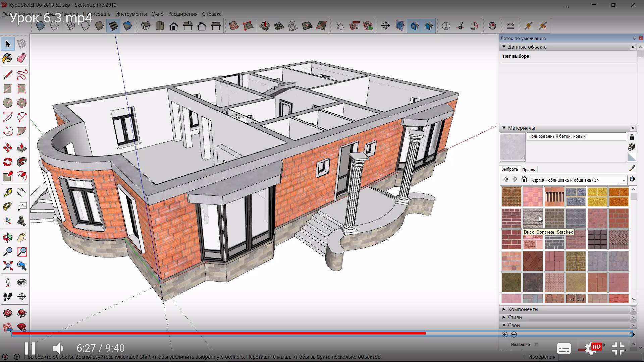Switch to the Front house view
Screen dimensions: 644x362
(x=174, y=26)
